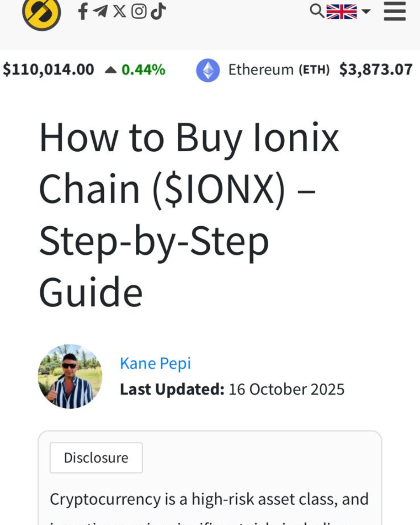This screenshot has height=525, width=420.
Task: Click the Ethereum coin logo
Action: (x=208, y=70)
